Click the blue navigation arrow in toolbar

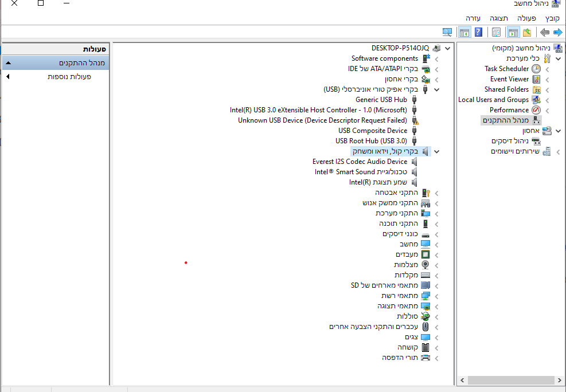[557, 32]
